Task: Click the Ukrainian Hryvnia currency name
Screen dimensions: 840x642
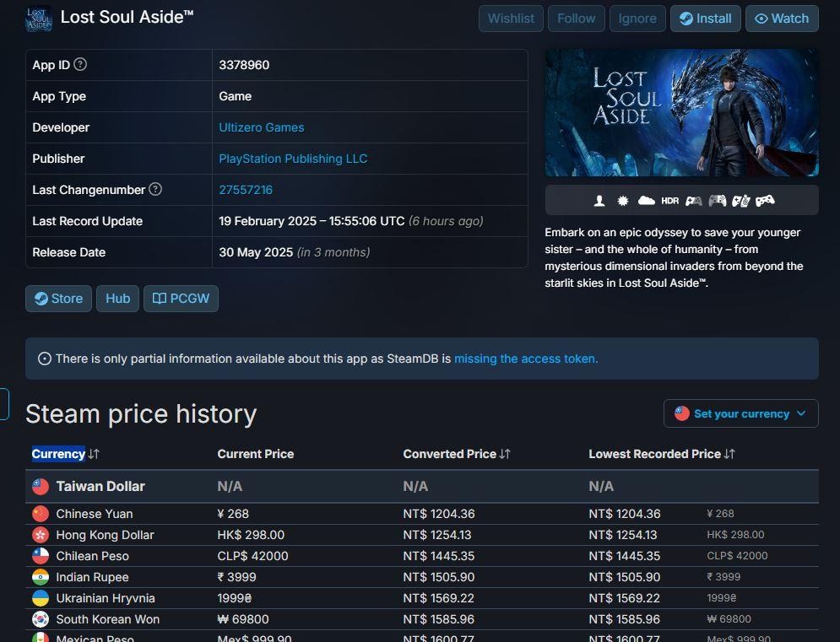Action: (x=106, y=598)
